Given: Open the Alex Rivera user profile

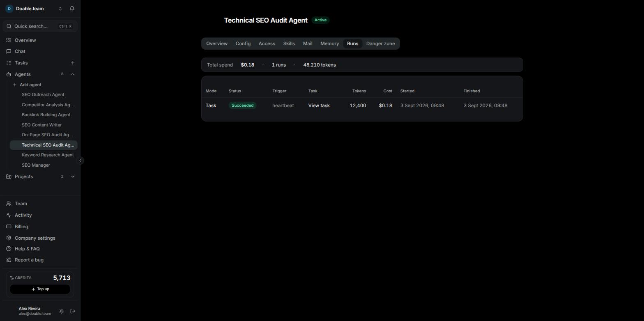Looking at the screenshot, I should coord(34,311).
